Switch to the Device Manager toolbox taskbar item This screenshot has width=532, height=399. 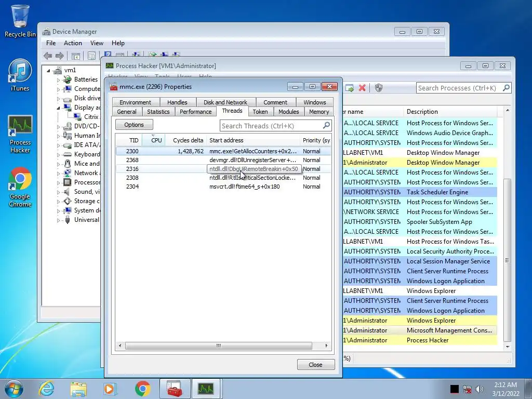click(174, 389)
